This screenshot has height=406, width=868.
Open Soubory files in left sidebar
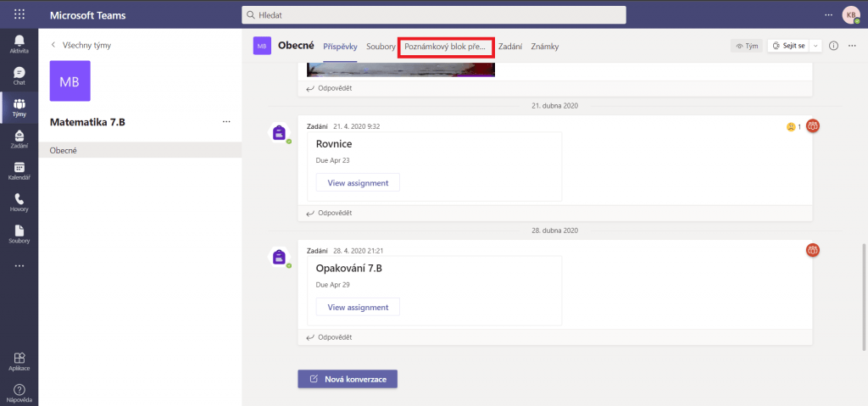(x=19, y=234)
